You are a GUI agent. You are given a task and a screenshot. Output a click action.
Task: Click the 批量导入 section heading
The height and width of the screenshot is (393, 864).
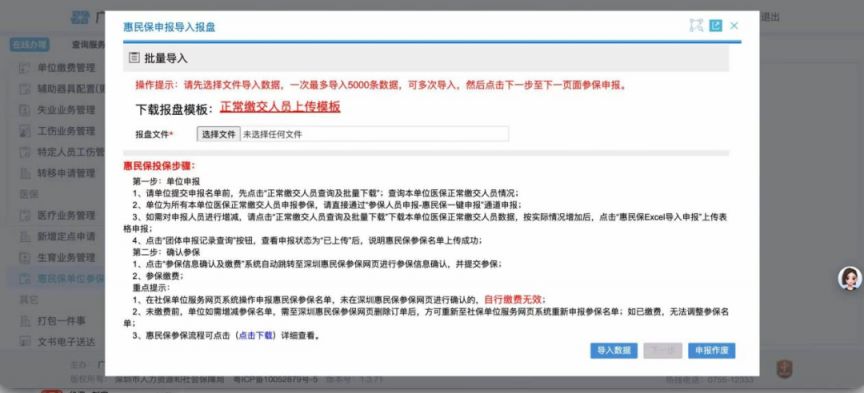coord(166,58)
